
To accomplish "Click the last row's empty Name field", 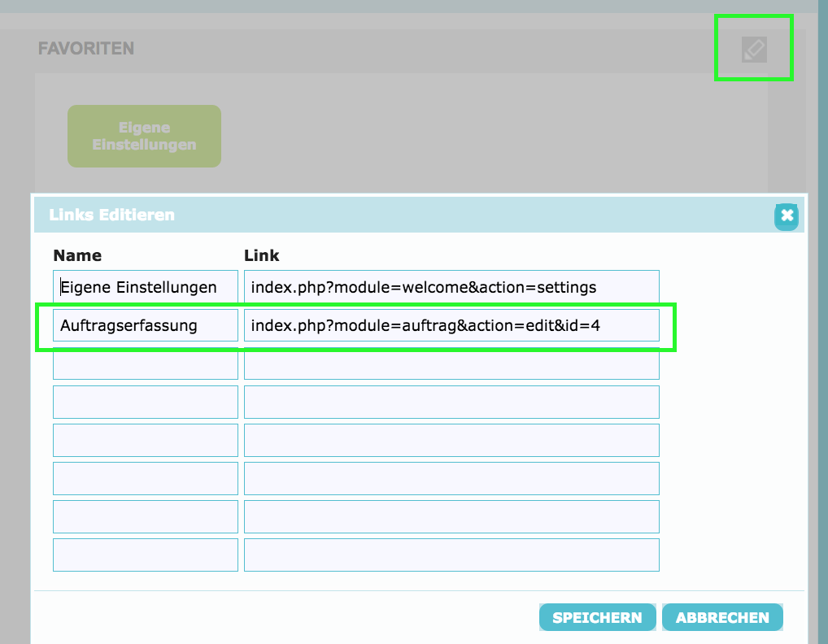I will click(x=146, y=555).
